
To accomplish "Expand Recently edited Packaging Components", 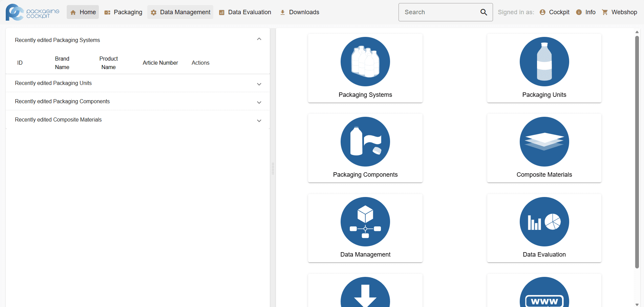I will pyautogui.click(x=259, y=102).
